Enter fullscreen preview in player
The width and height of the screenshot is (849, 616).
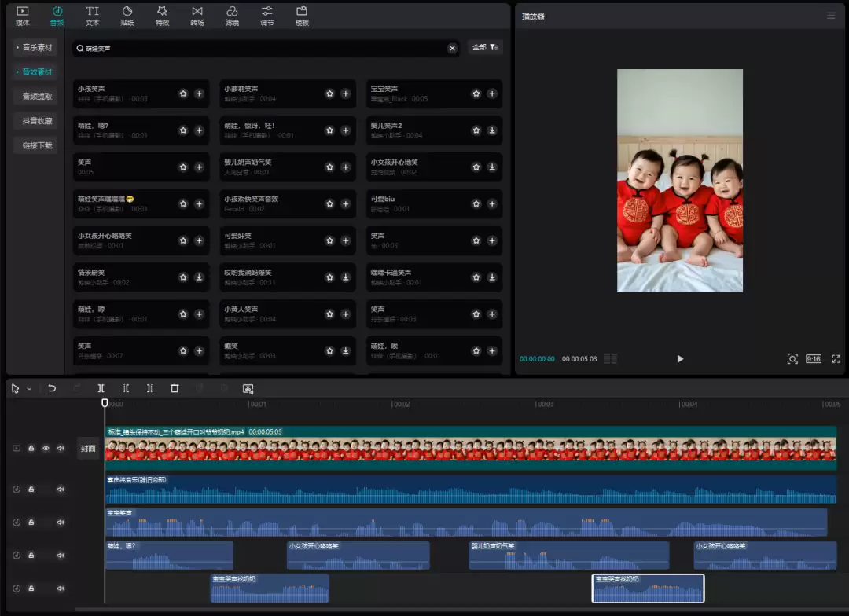(x=836, y=359)
